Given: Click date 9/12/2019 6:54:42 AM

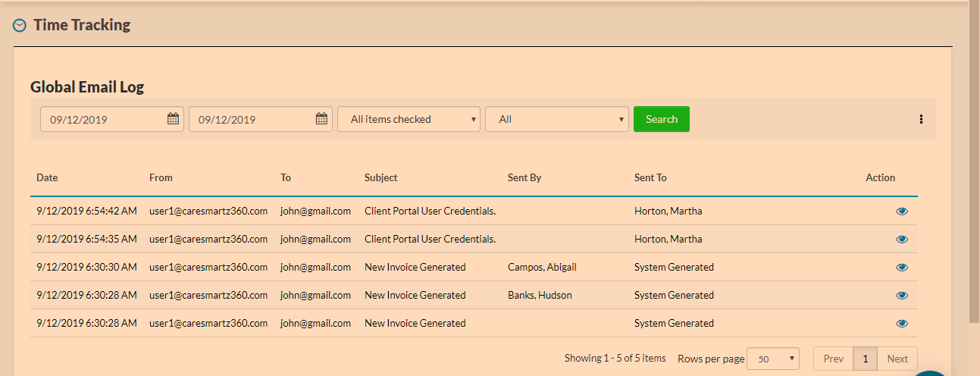Looking at the screenshot, I should pos(86,211).
